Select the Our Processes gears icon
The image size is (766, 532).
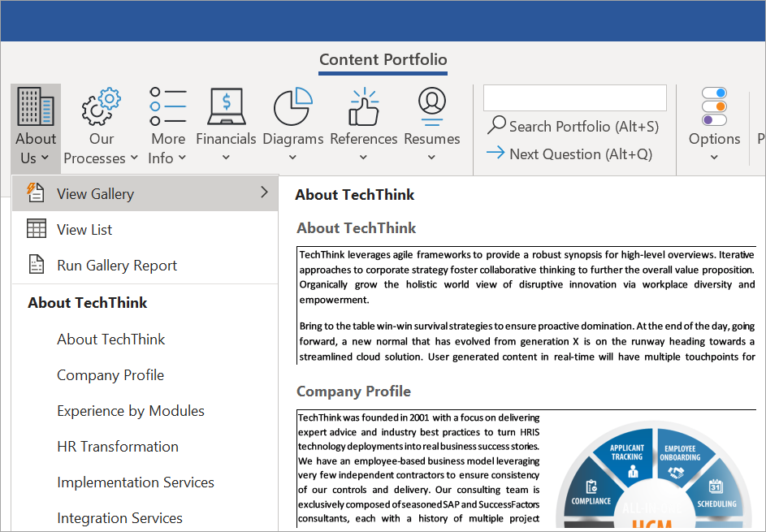coord(100,106)
